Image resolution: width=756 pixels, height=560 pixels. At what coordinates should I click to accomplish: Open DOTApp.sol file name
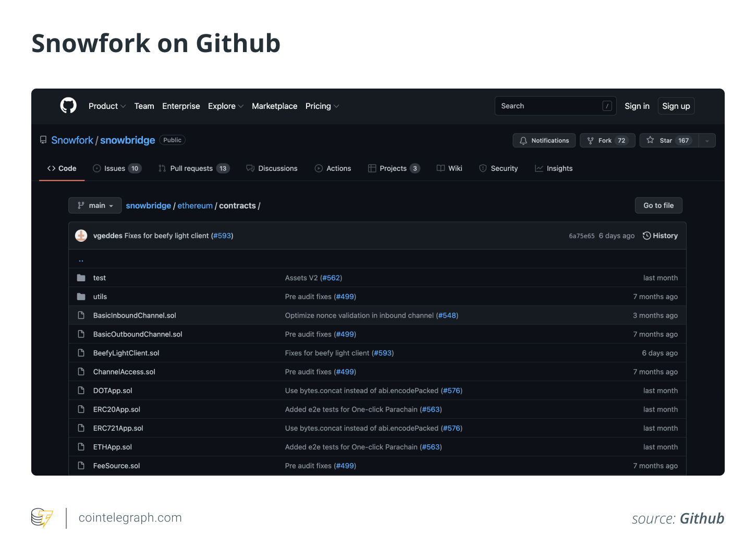[113, 390]
